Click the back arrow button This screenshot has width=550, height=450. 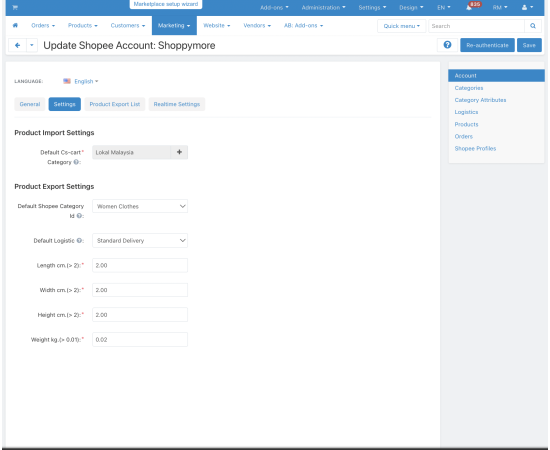(x=17, y=45)
